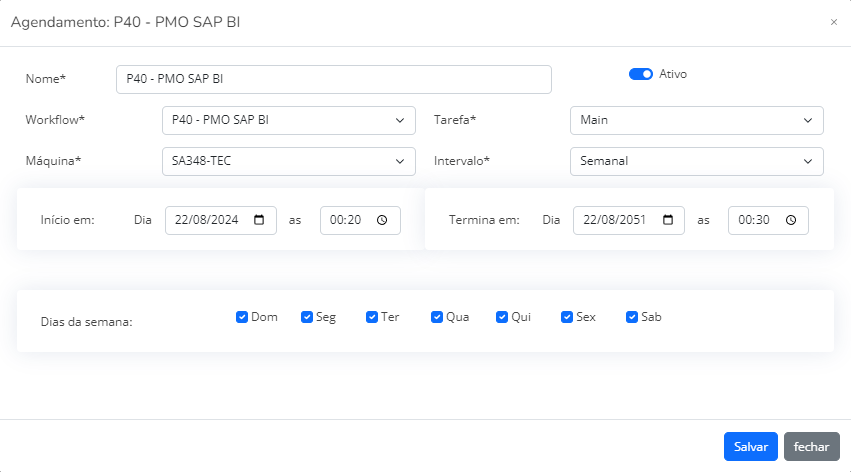Screen dimensions: 851x472
Task: Close the Agendamento dialog with the X
Action: click(x=834, y=22)
